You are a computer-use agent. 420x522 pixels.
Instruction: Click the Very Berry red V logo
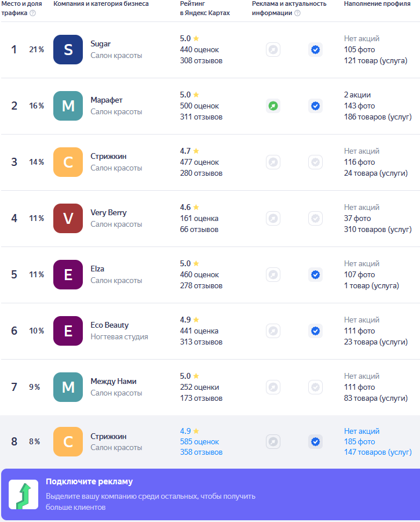click(x=68, y=219)
